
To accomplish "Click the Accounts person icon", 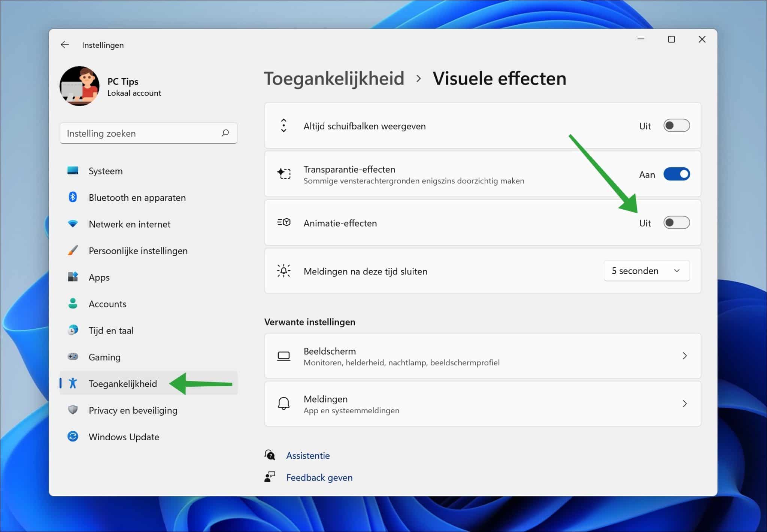I will coord(73,304).
